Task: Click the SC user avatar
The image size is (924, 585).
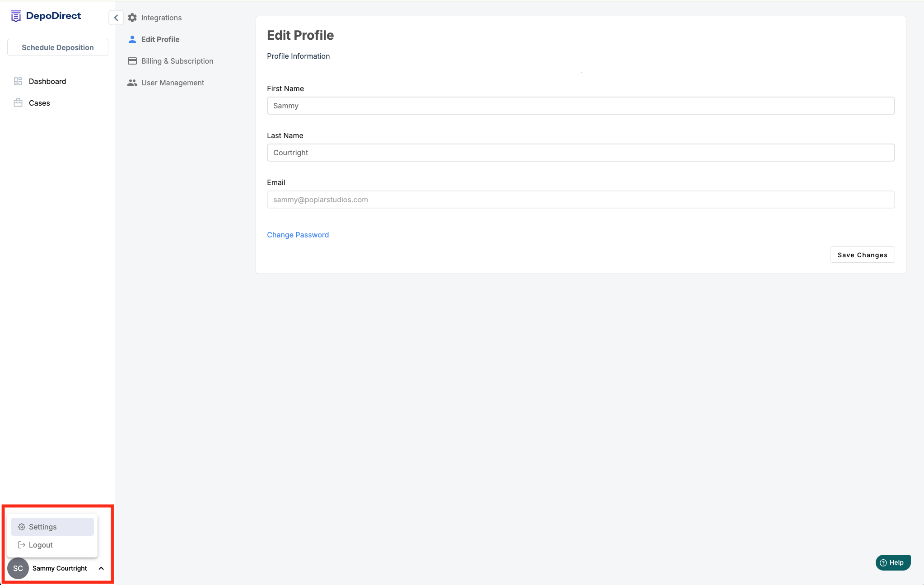Action: coord(18,568)
